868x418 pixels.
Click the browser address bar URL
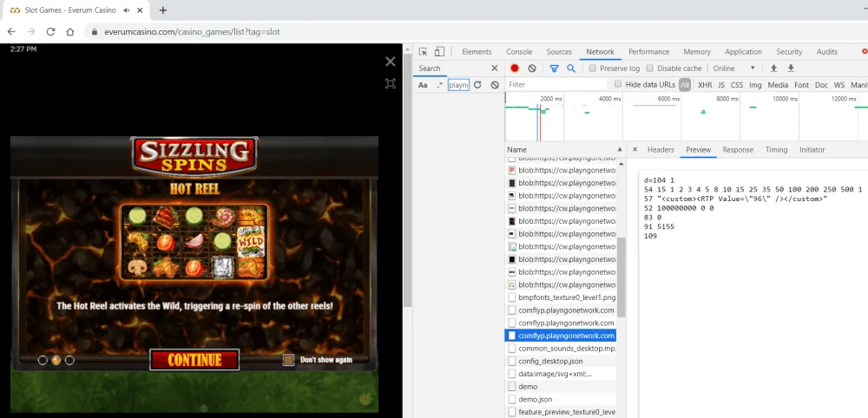coord(192,32)
